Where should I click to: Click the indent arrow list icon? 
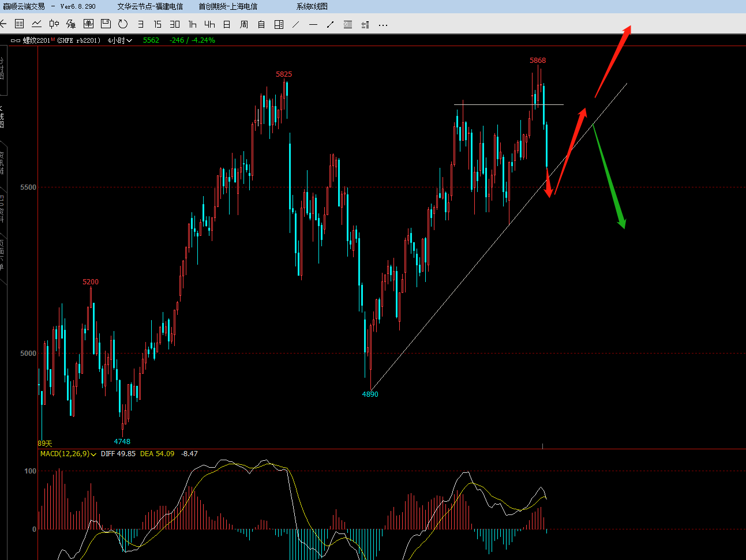click(365, 24)
